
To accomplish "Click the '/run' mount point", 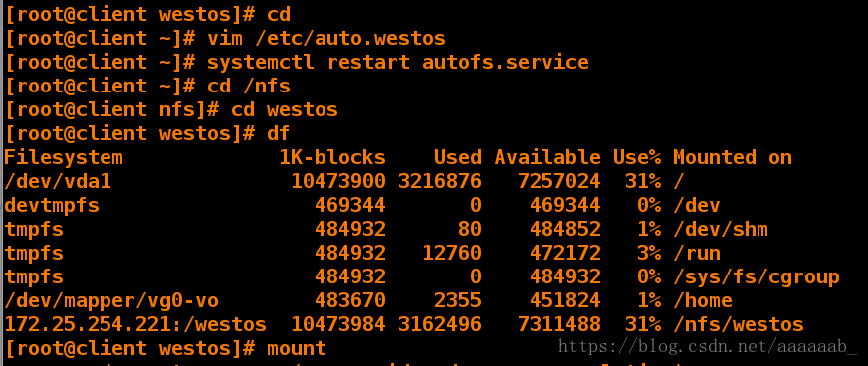I will [697, 253].
